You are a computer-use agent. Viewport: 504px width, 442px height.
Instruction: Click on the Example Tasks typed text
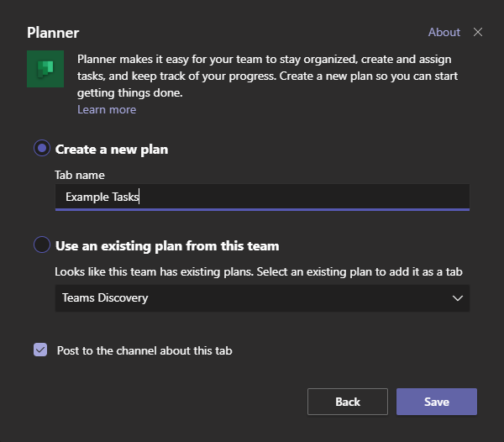[x=102, y=197]
